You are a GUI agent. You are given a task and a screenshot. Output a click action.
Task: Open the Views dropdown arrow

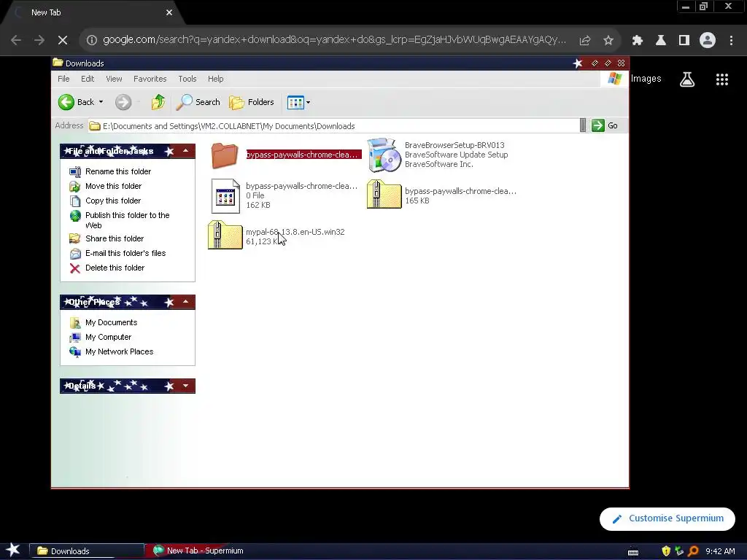pos(309,102)
